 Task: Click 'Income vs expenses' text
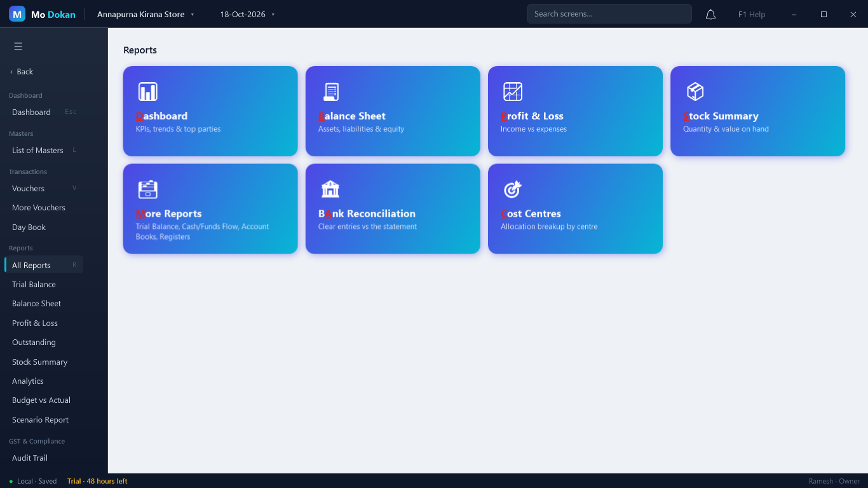point(533,129)
